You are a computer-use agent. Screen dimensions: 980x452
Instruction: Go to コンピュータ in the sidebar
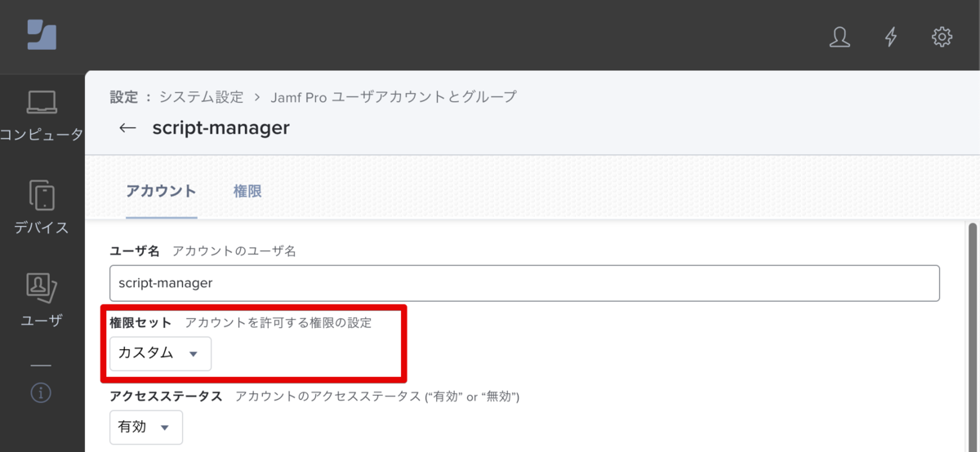coord(42,115)
